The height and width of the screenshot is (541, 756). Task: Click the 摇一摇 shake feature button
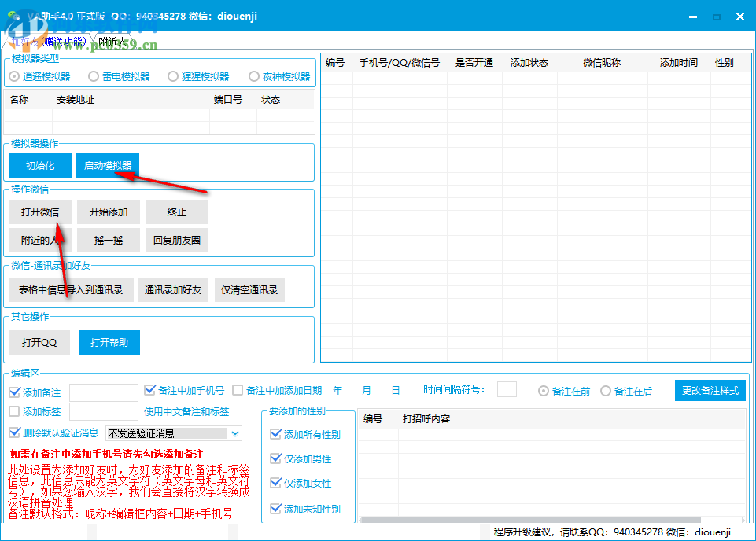tap(108, 240)
